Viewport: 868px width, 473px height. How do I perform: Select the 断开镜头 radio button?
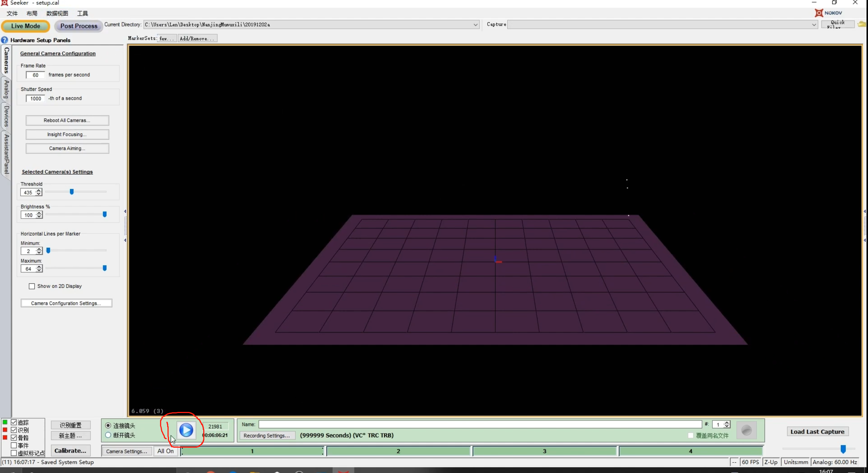tap(108, 435)
